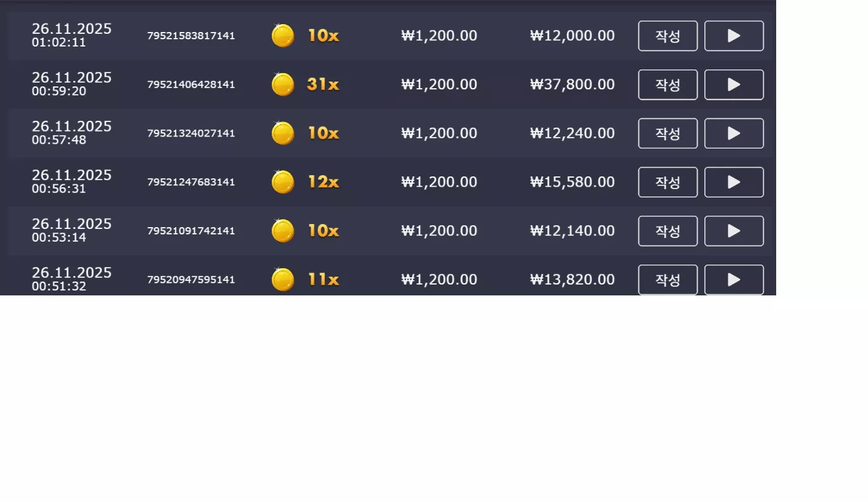The height and width of the screenshot is (502, 868).
Task: Start replay of the 12x round
Action: [x=734, y=182]
